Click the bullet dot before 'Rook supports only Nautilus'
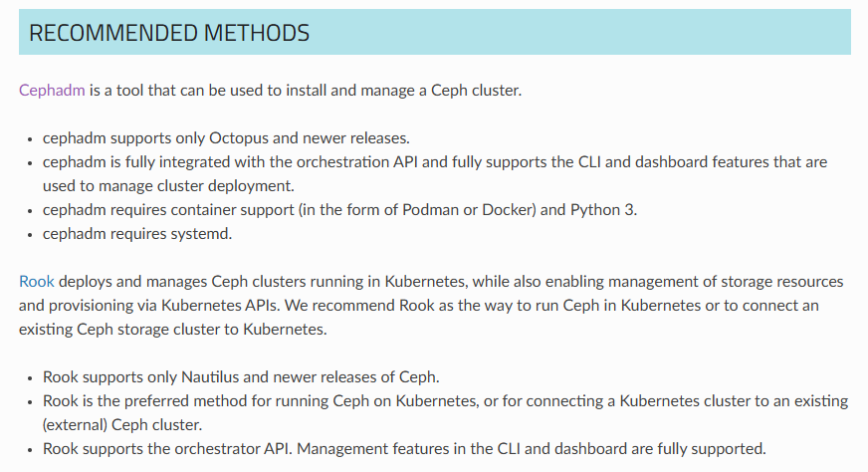This screenshot has height=472, width=868. [x=31, y=378]
